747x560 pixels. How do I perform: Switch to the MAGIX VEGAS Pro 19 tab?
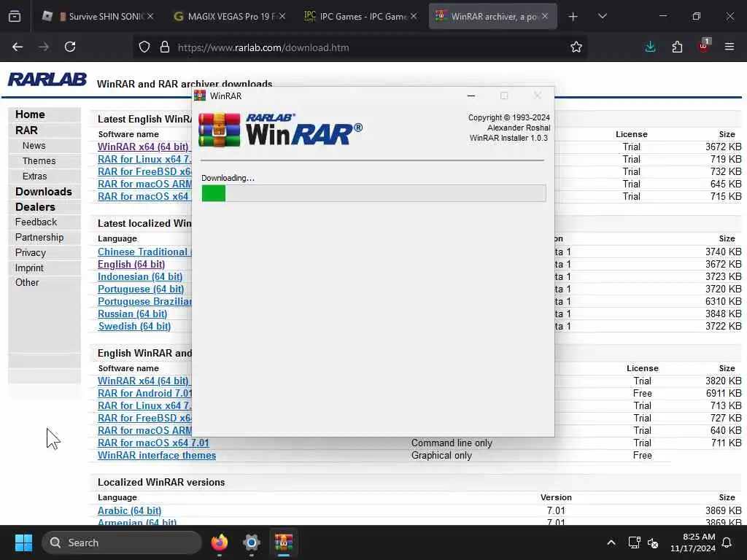(230, 16)
